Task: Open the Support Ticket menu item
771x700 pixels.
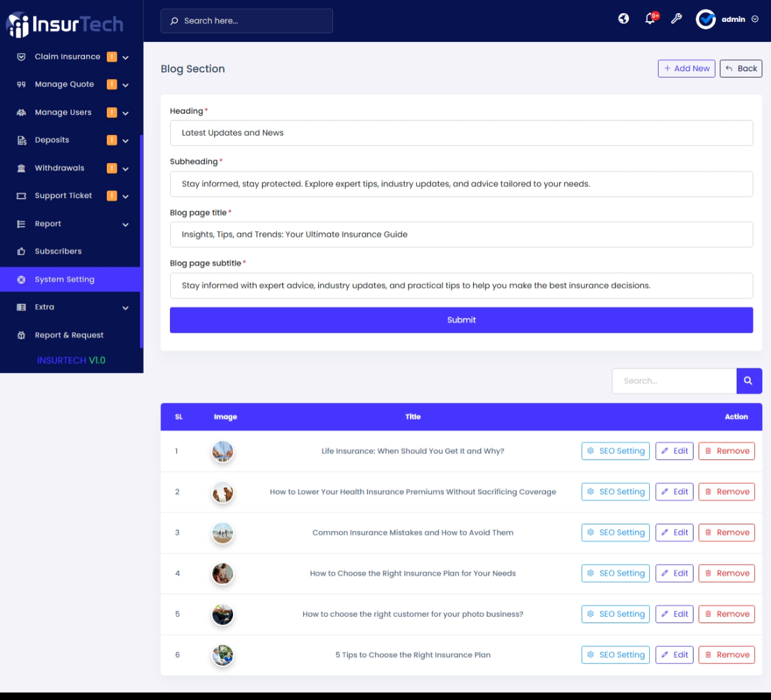Action: tap(70, 195)
